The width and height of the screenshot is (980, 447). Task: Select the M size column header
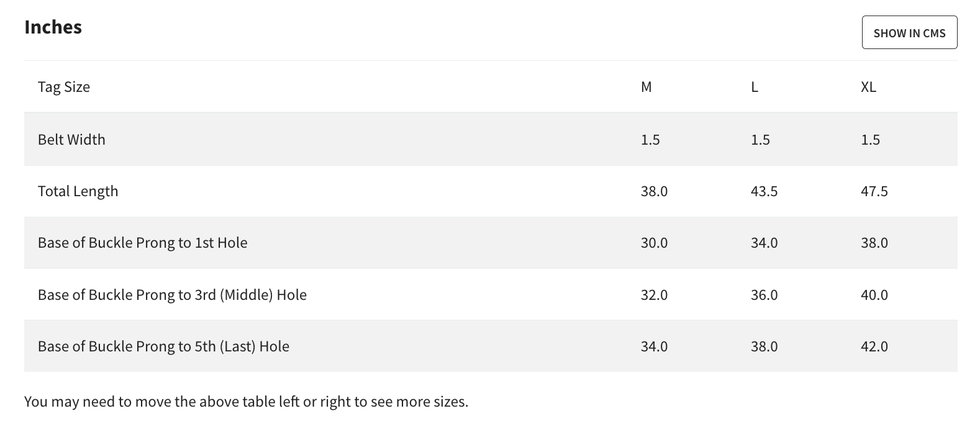tap(647, 87)
